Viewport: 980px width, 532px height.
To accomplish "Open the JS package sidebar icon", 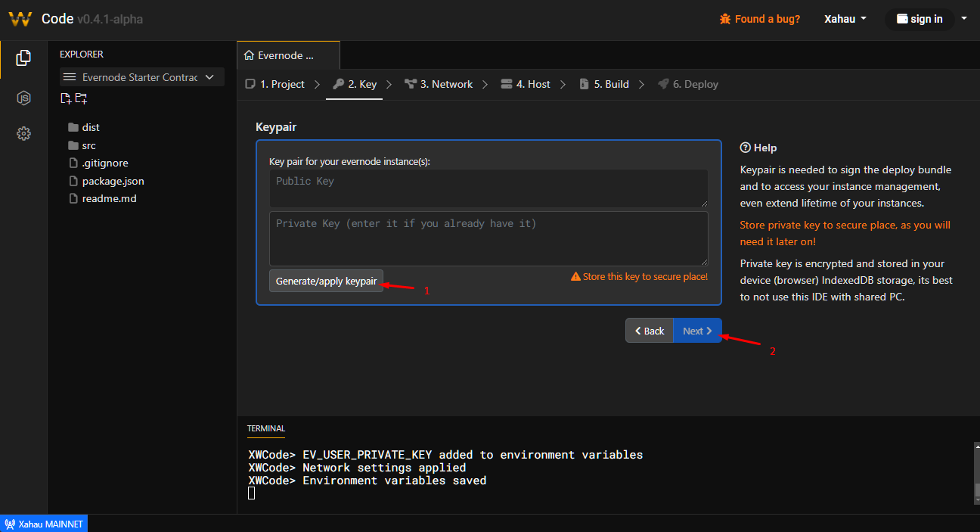I will [x=23, y=98].
